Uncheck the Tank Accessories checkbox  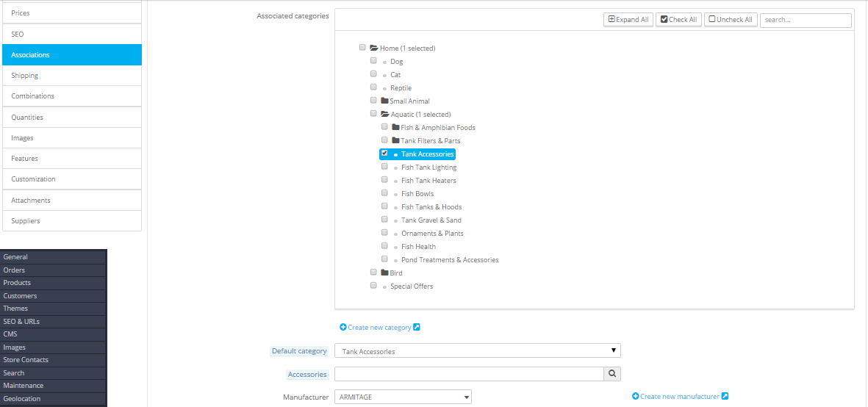pos(384,154)
